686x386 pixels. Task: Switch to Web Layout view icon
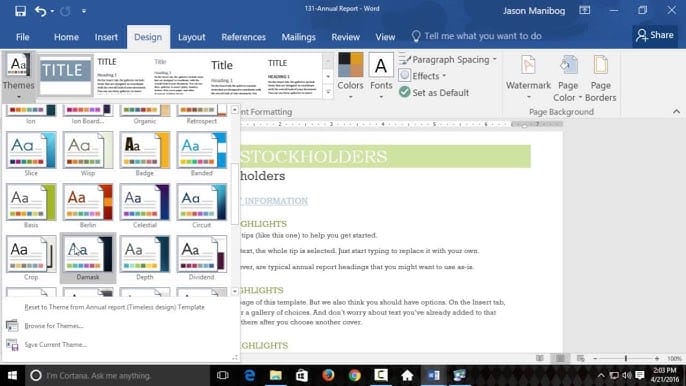pos(581,358)
